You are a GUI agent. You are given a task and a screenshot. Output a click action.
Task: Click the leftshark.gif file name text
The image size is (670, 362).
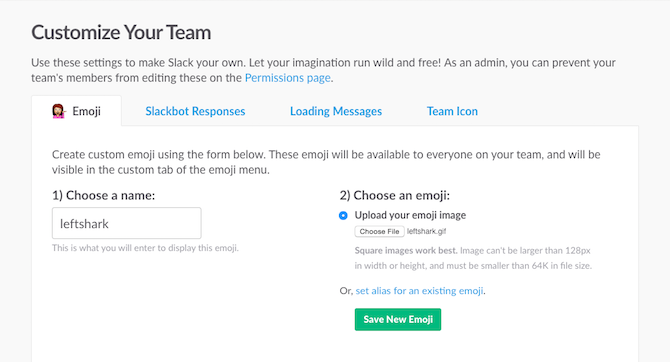coord(426,231)
